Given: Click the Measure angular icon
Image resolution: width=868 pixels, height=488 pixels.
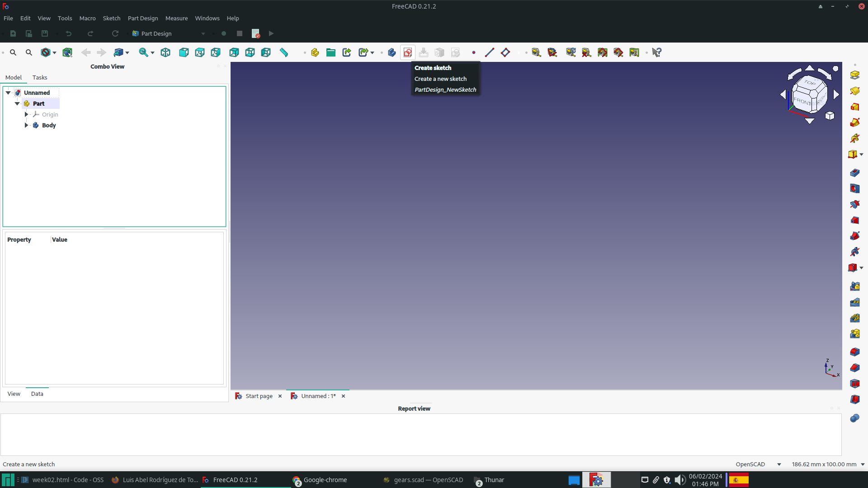Looking at the screenshot, I should click(x=552, y=52).
